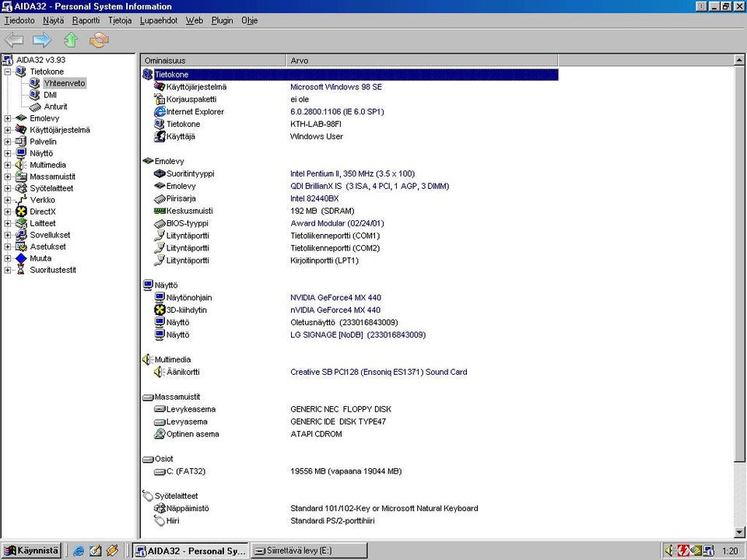Click the NVIDIA icon in system tray
747x560 pixels.
[x=696, y=551]
